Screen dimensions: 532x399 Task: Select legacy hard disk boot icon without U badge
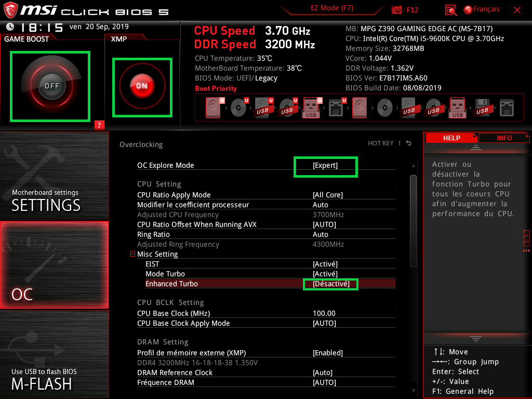[360, 108]
